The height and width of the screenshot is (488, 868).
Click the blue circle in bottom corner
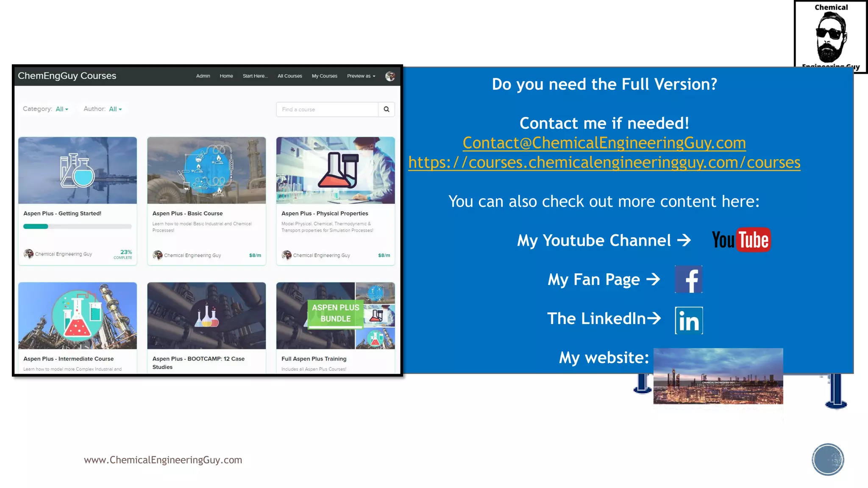coord(828,460)
